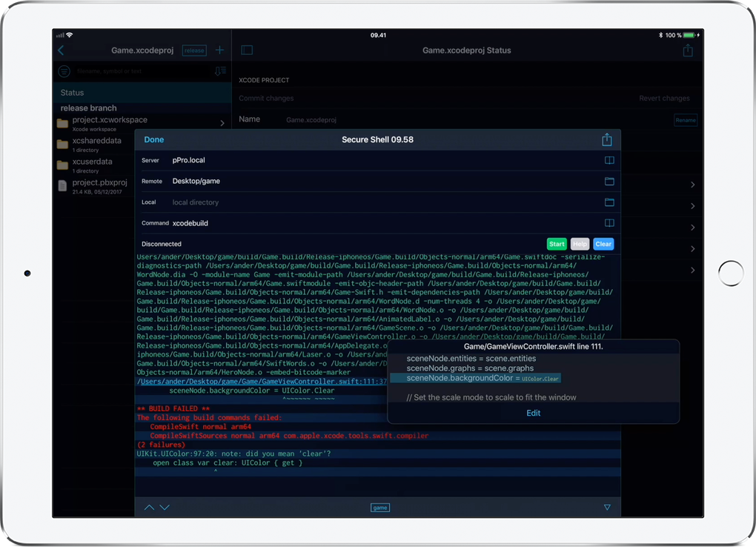Open the triangle dropdown at terminal bottom right
The height and width of the screenshot is (547, 756).
(x=607, y=508)
